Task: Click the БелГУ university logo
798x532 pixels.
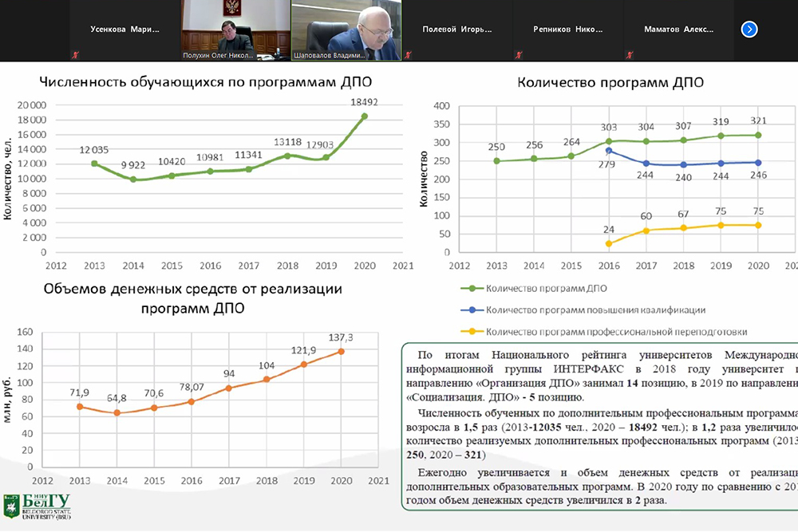Action: click(37, 507)
